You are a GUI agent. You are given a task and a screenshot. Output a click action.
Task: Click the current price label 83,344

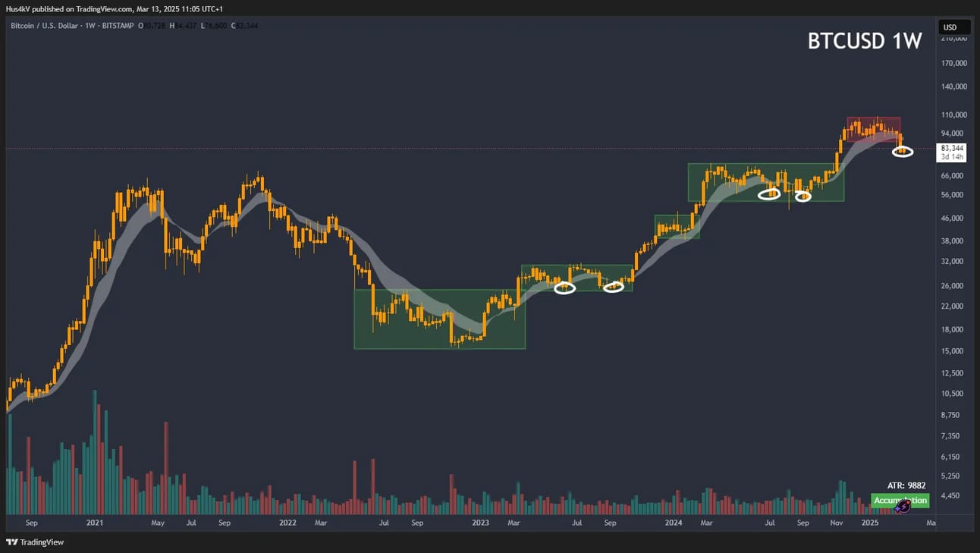[952, 148]
